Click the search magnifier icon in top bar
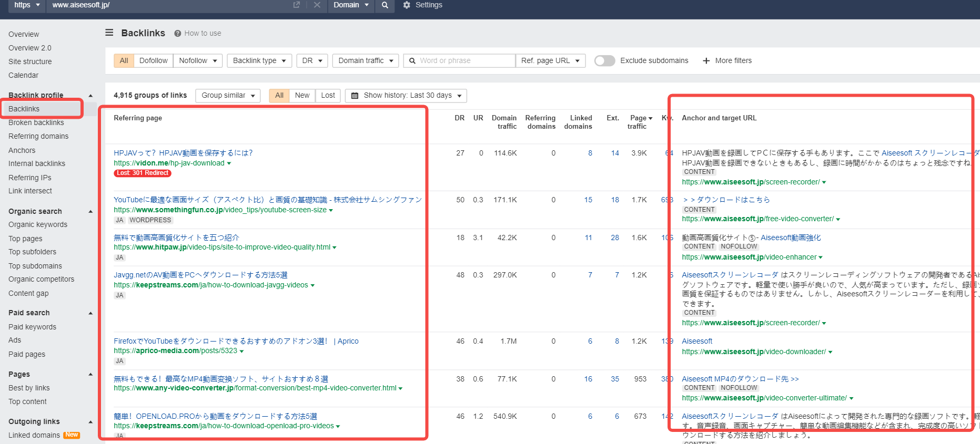Viewport: 980px width, 444px height. coord(385,5)
